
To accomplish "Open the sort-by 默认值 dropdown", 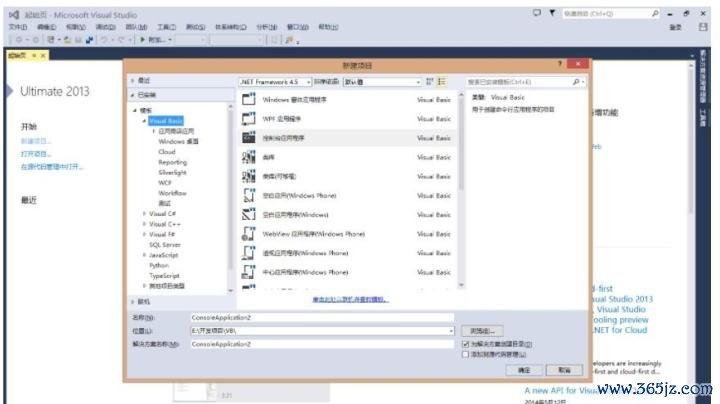I will [382, 82].
